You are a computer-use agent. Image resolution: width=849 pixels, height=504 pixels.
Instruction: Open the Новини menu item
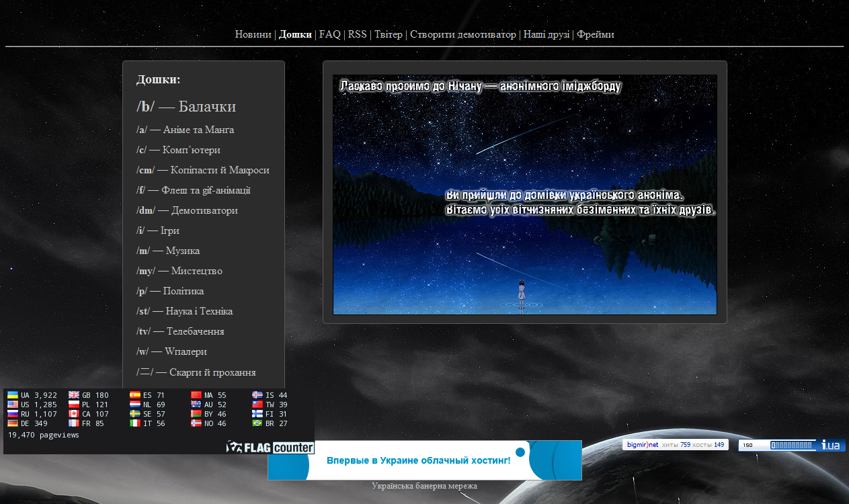(x=253, y=34)
